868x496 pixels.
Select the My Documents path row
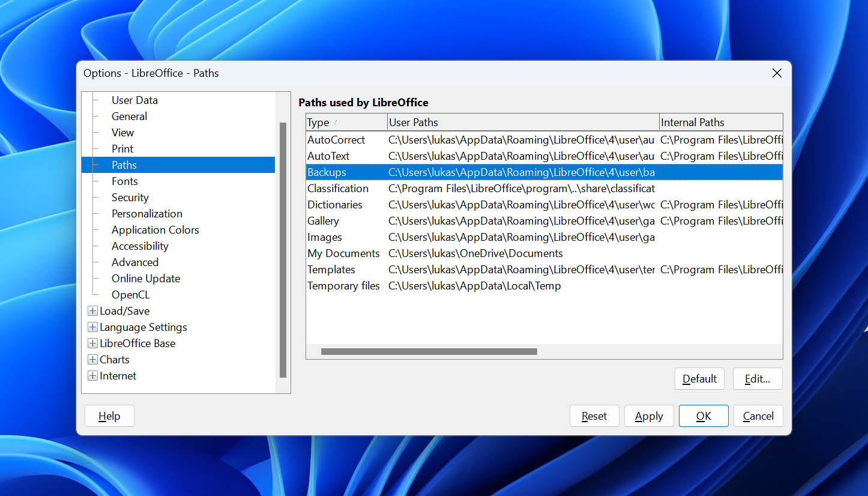pyautogui.click(x=544, y=253)
